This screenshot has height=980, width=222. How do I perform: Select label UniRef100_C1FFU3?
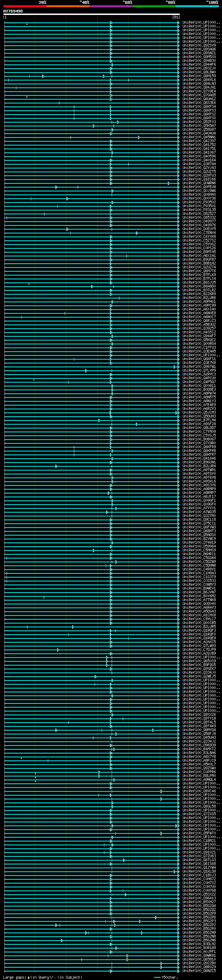tap(199, 347)
